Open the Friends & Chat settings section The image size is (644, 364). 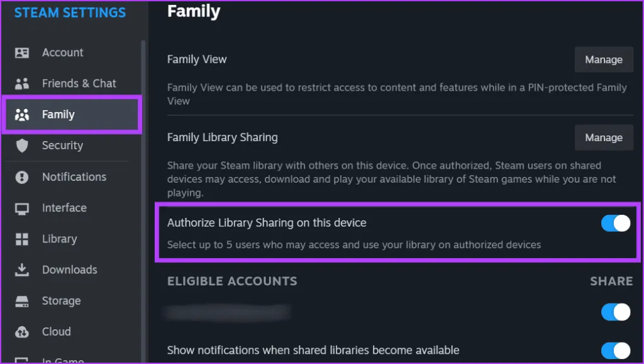(x=79, y=84)
